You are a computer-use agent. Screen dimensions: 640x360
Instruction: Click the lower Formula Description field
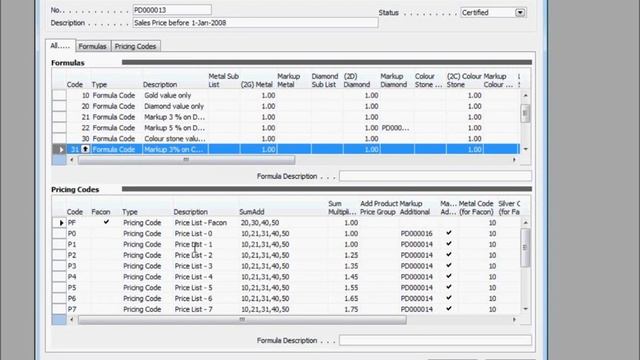tap(435, 340)
